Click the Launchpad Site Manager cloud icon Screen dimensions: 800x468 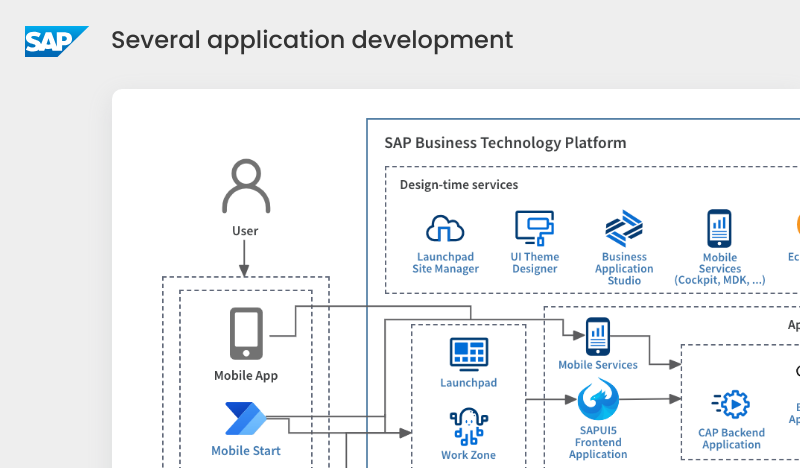click(446, 230)
